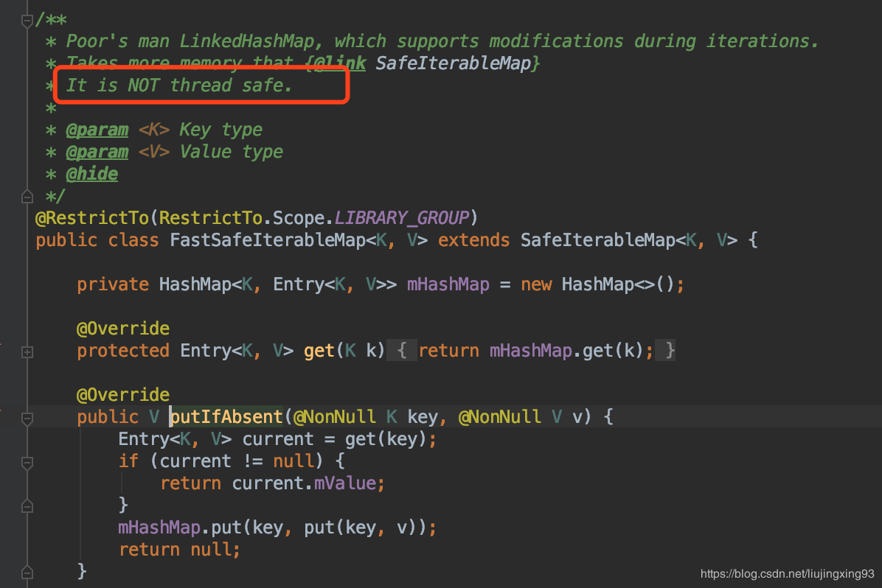
Task: Click the @param tag for K
Action: (97, 130)
